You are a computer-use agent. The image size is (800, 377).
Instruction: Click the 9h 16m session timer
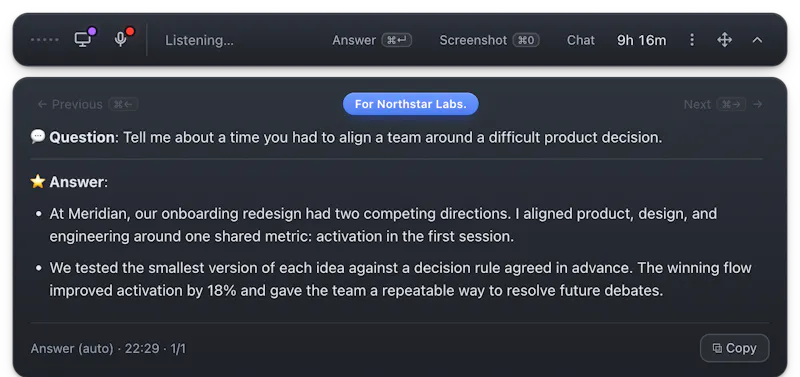click(x=641, y=40)
